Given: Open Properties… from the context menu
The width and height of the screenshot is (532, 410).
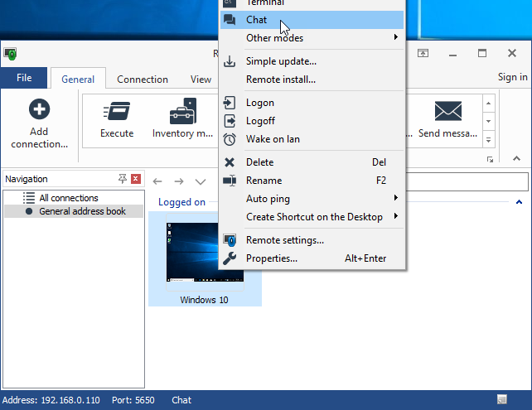Looking at the screenshot, I should (x=312, y=258).
